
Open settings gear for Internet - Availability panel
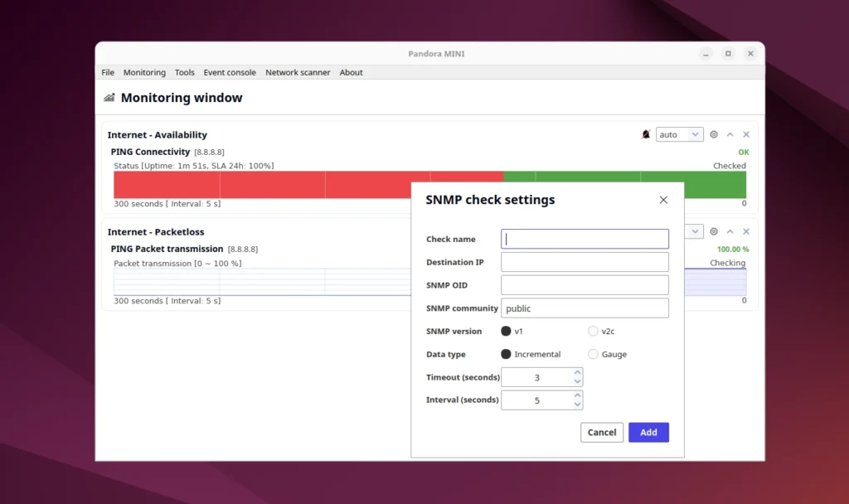714,133
